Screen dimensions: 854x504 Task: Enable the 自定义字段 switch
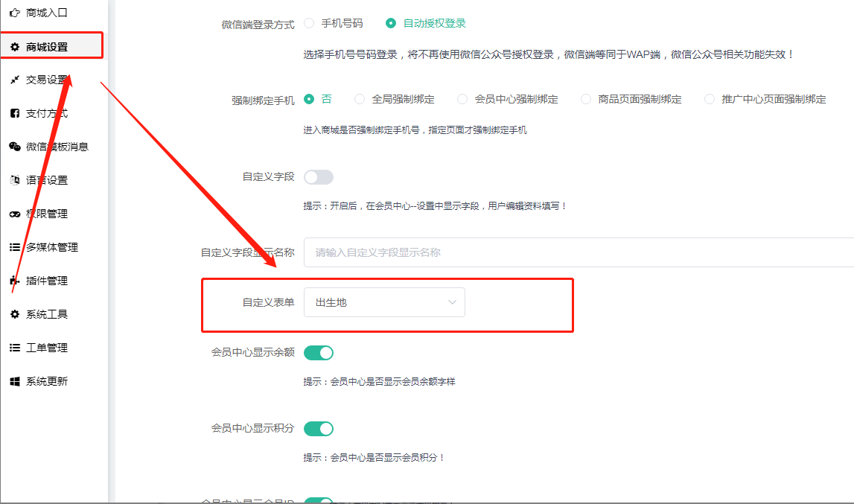click(x=318, y=177)
